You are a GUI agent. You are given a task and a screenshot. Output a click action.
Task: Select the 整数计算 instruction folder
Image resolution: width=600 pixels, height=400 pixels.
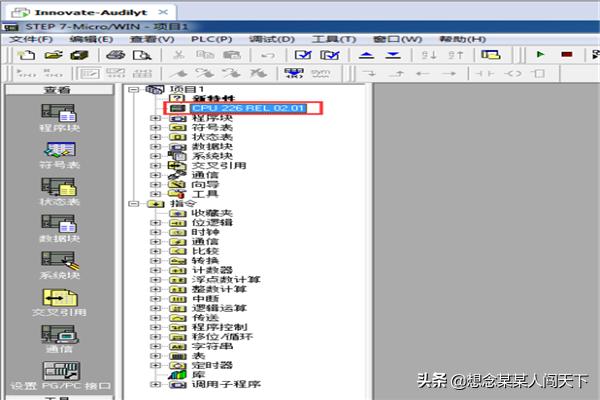[219, 289]
